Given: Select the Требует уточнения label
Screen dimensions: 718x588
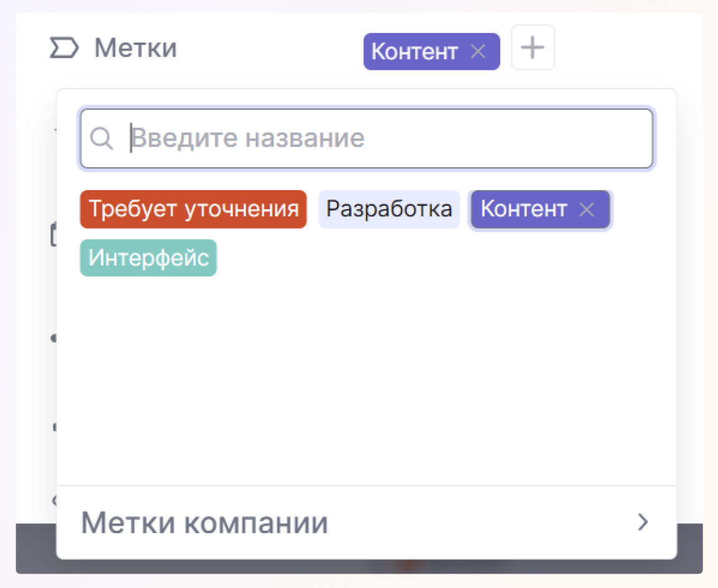Looking at the screenshot, I should pos(193,210).
